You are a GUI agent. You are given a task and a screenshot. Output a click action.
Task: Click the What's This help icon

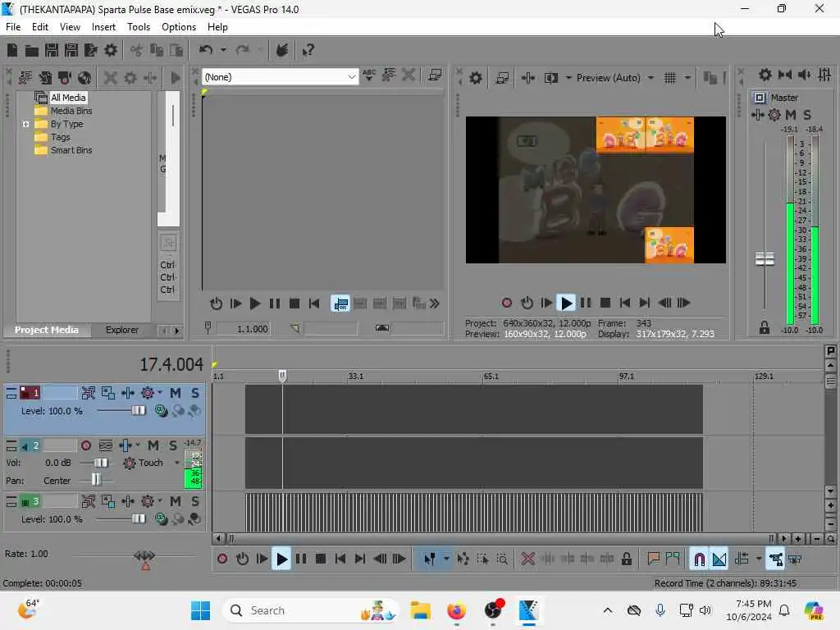(x=308, y=50)
